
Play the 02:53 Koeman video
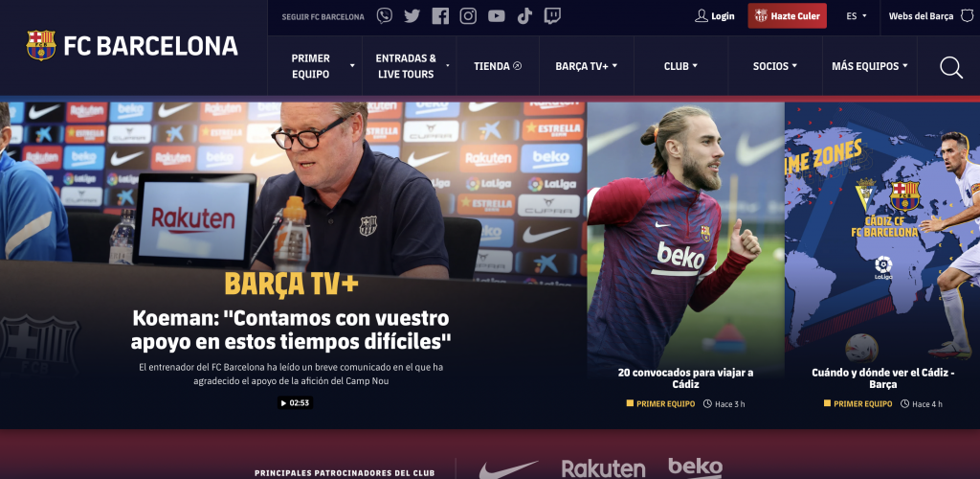click(296, 402)
